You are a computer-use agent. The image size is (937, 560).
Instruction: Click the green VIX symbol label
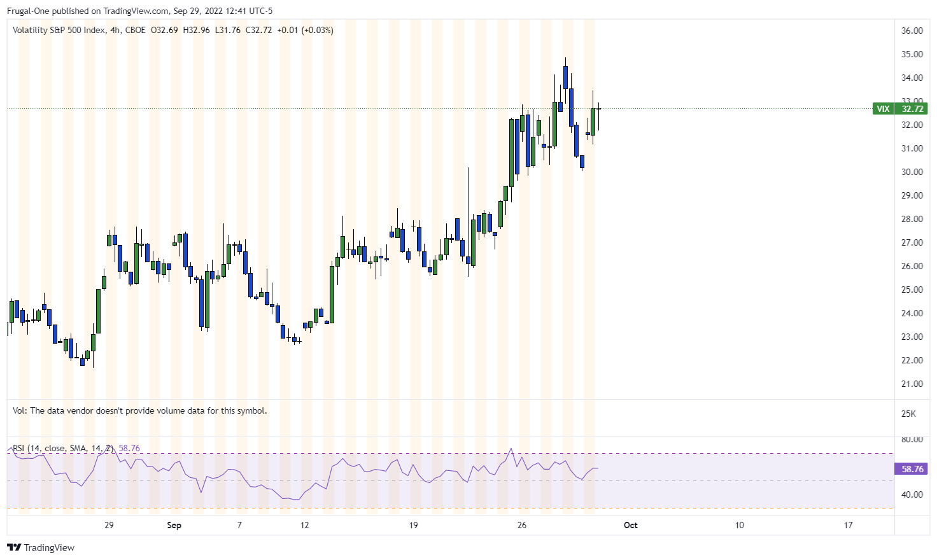click(x=884, y=109)
